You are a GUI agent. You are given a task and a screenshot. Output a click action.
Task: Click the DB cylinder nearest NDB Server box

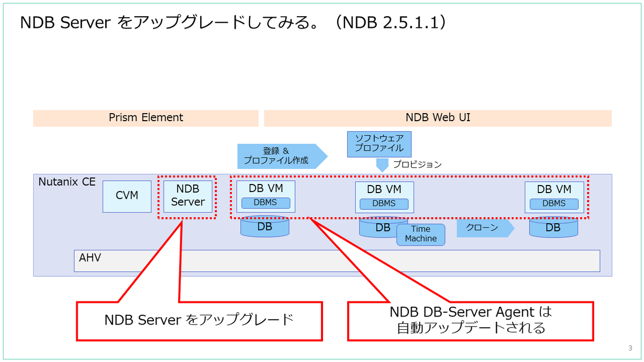pos(265,227)
